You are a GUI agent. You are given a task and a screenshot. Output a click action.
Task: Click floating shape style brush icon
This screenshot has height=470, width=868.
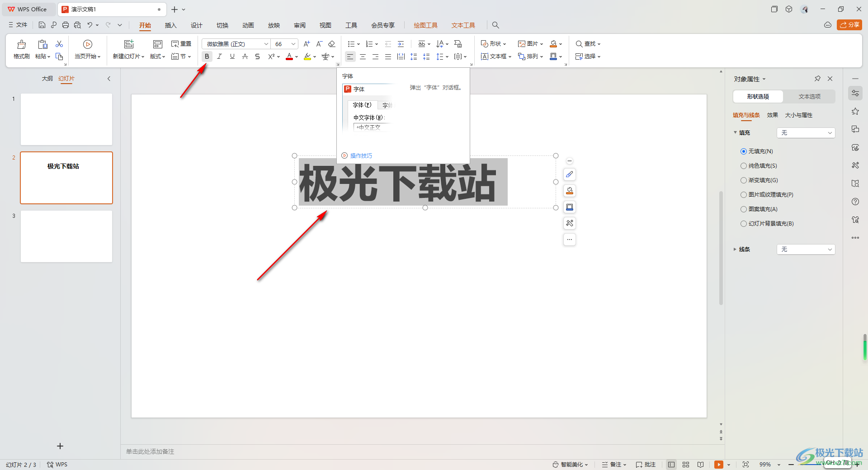tap(570, 174)
